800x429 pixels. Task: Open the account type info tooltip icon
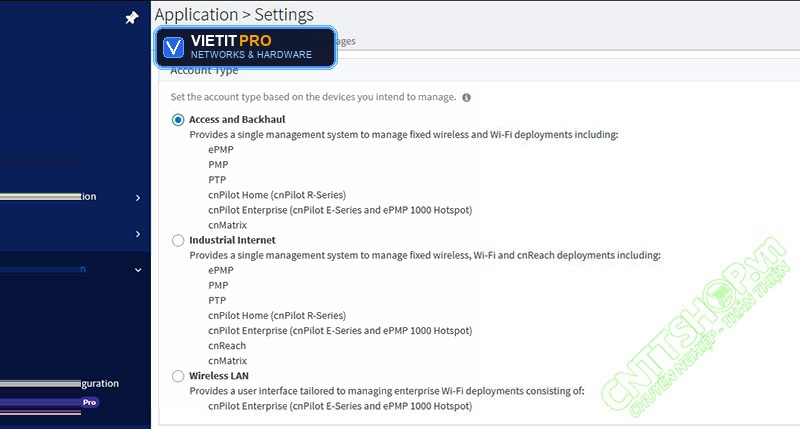(466, 97)
